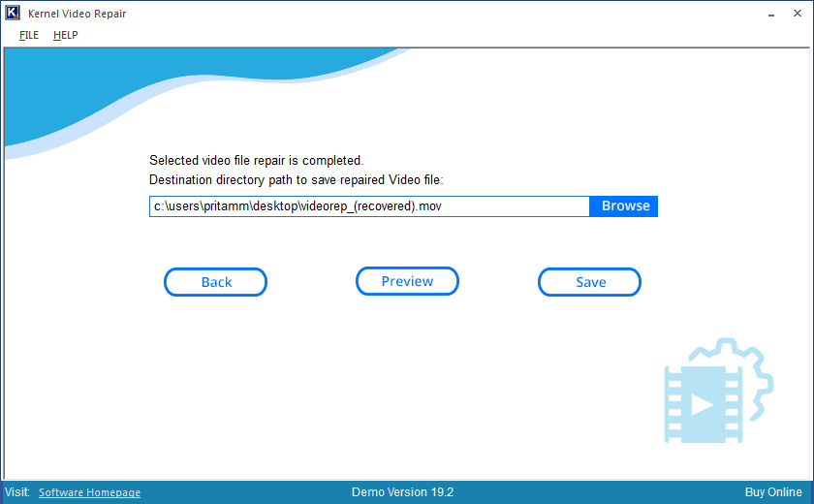Click the 'Demo Version 19.2' status text
The image size is (814, 504).
coord(402,492)
